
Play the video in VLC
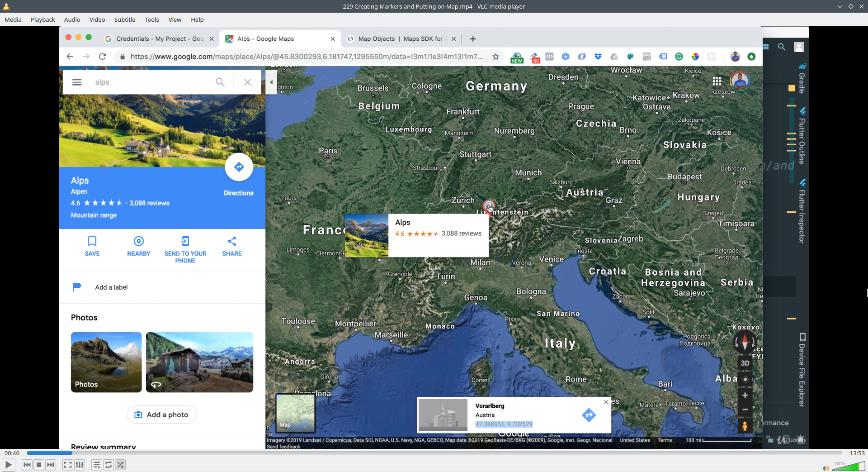tap(8, 465)
